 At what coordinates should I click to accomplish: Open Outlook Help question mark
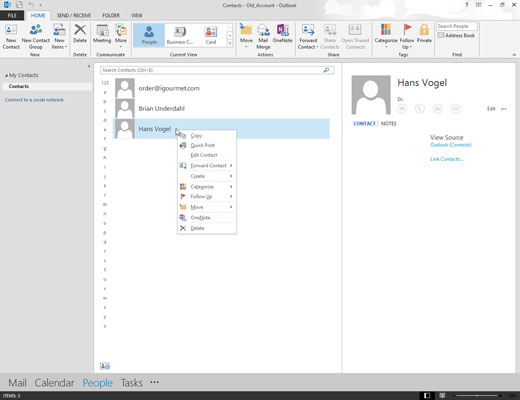coord(467,5)
